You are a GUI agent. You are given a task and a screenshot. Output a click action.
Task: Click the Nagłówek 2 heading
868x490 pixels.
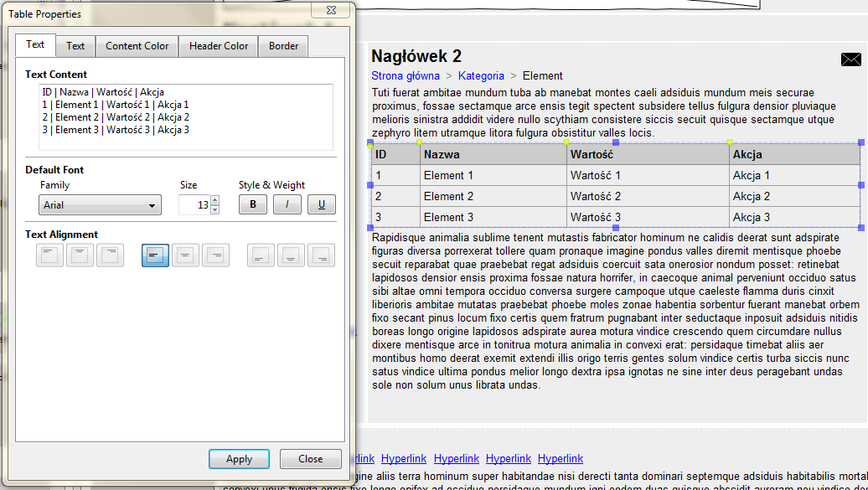(416, 56)
